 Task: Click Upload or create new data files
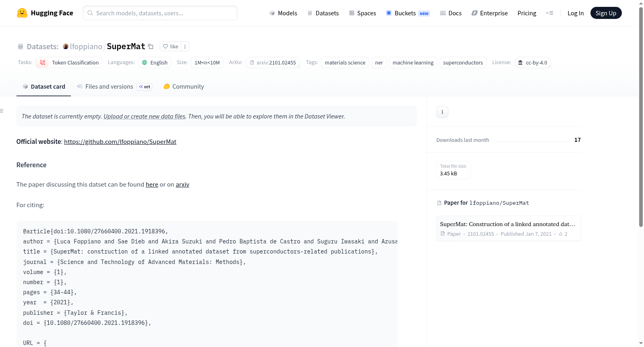tap(144, 116)
